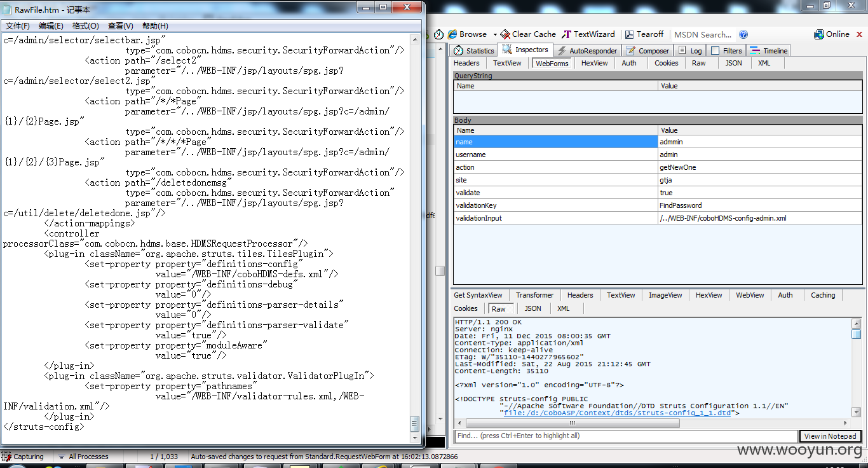The height and width of the screenshot is (468, 868).
Task: Open Notepad 帮助(H) menu
Action: pyautogui.click(x=155, y=26)
